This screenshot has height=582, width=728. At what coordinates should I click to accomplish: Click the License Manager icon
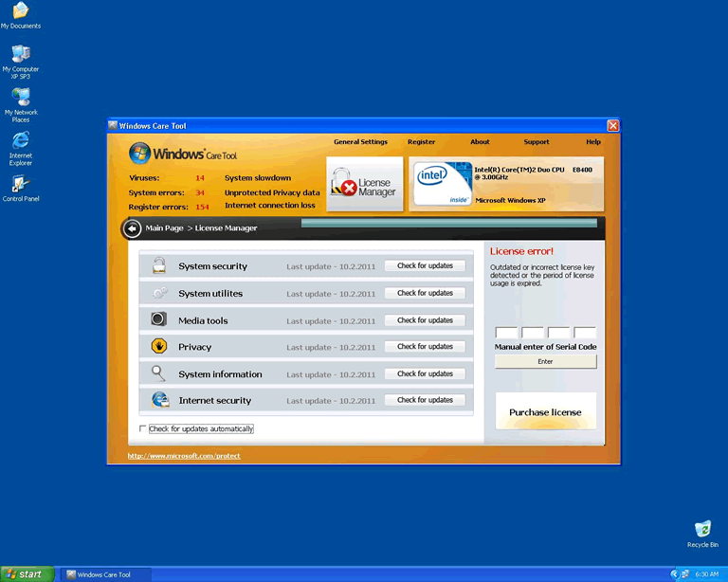tap(363, 184)
